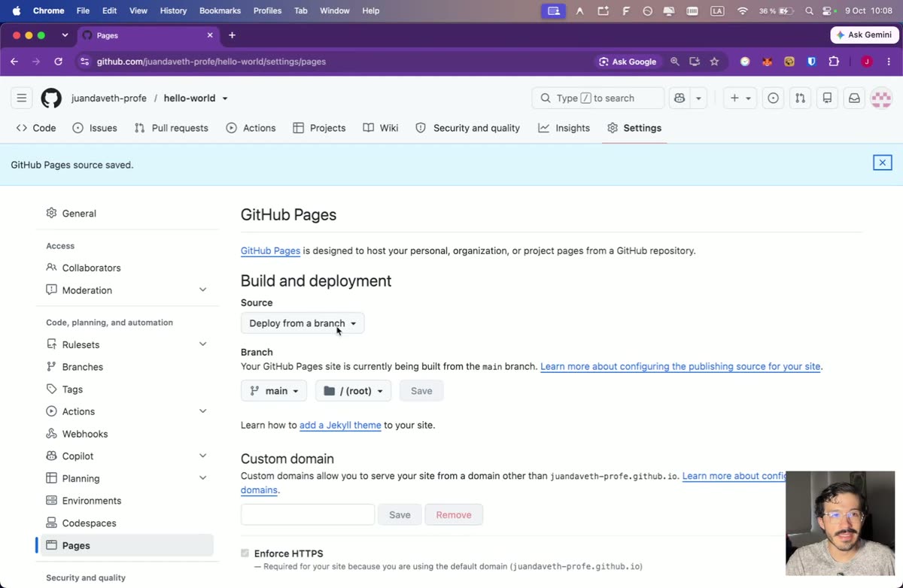Click the custom domain Save button

point(400,514)
